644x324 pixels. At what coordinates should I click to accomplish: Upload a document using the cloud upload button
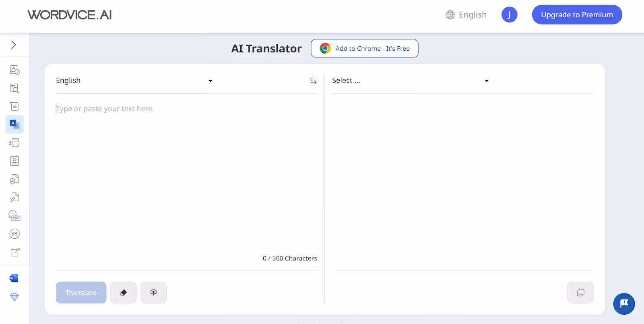click(x=153, y=293)
